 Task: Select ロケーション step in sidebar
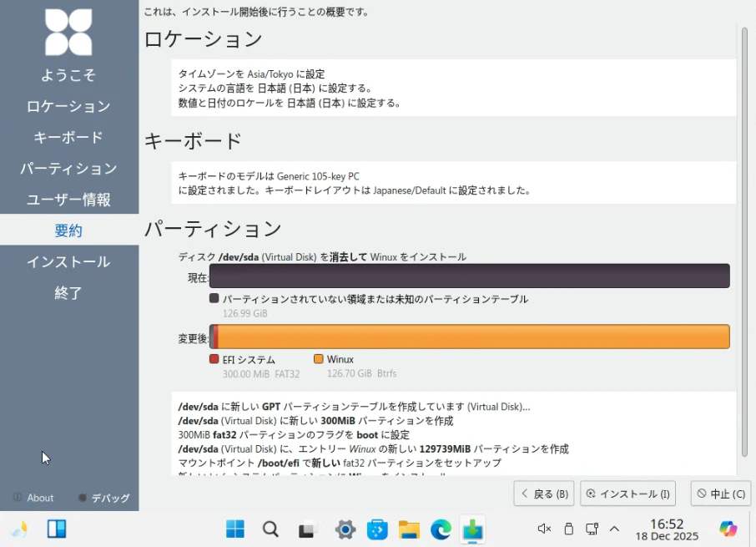[68, 106]
